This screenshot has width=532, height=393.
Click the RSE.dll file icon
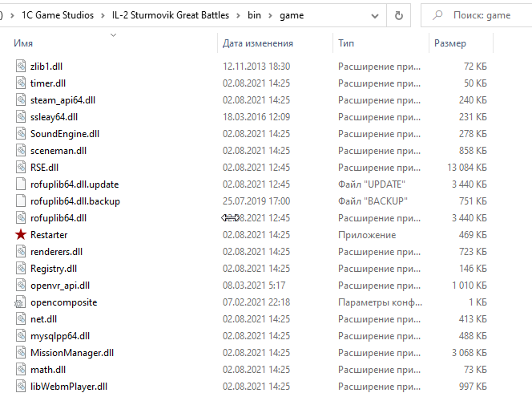point(21,168)
